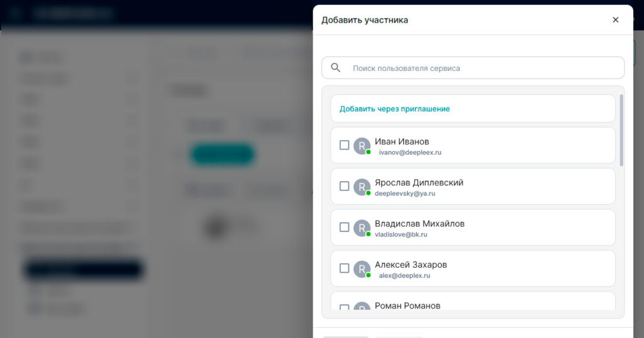Select the Алексей Захаров checkbox

(344, 268)
